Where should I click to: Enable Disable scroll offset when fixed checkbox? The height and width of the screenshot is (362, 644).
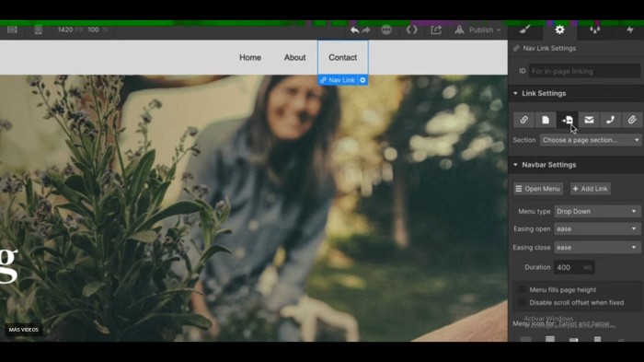[x=522, y=302]
